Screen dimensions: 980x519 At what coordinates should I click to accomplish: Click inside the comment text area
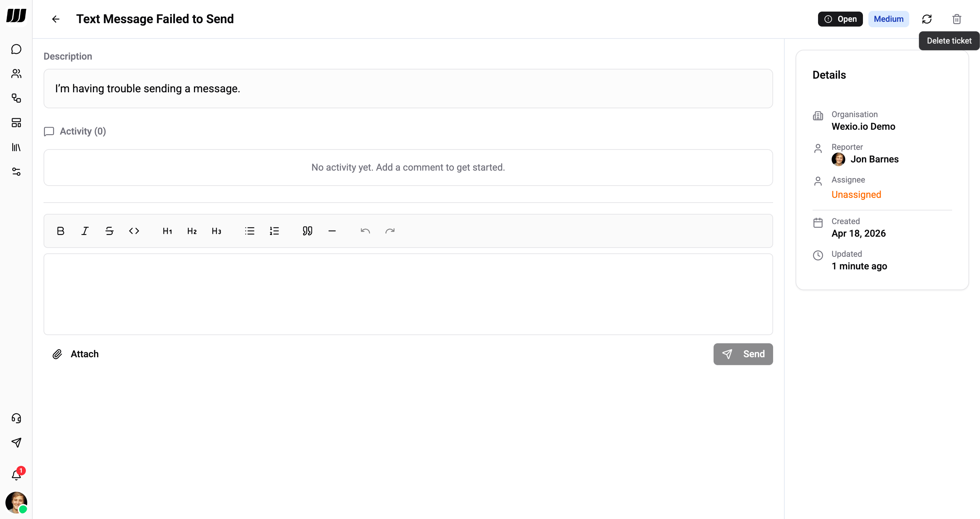click(x=408, y=294)
